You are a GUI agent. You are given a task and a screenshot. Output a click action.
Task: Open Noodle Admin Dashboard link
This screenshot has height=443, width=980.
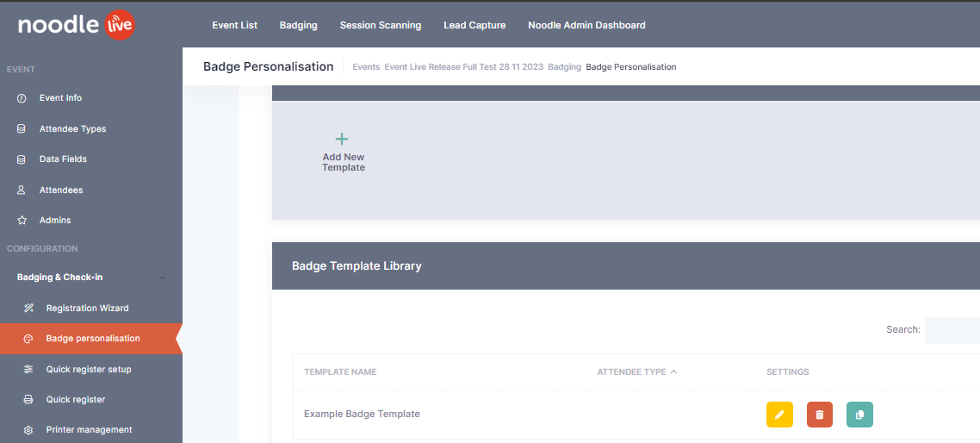pos(586,25)
